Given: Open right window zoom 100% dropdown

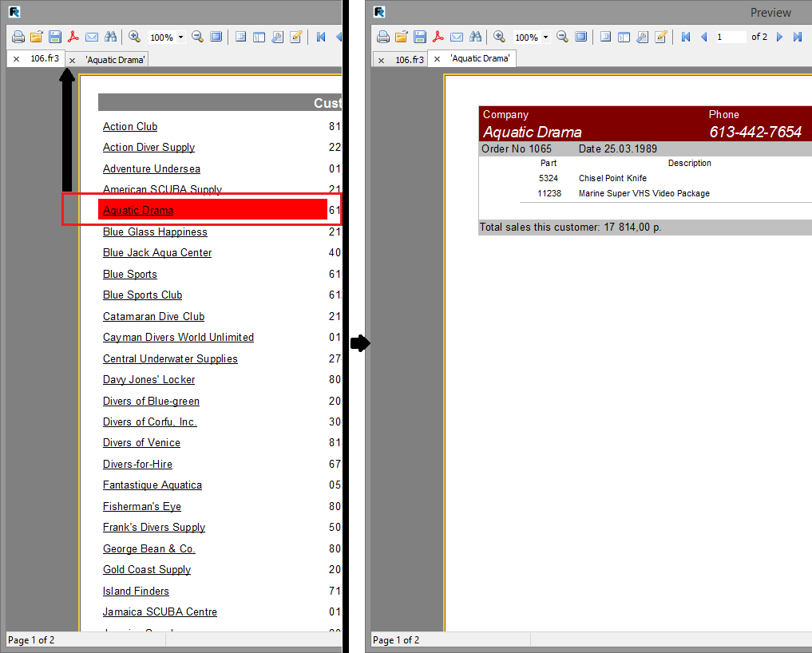Looking at the screenshot, I should 545,38.
